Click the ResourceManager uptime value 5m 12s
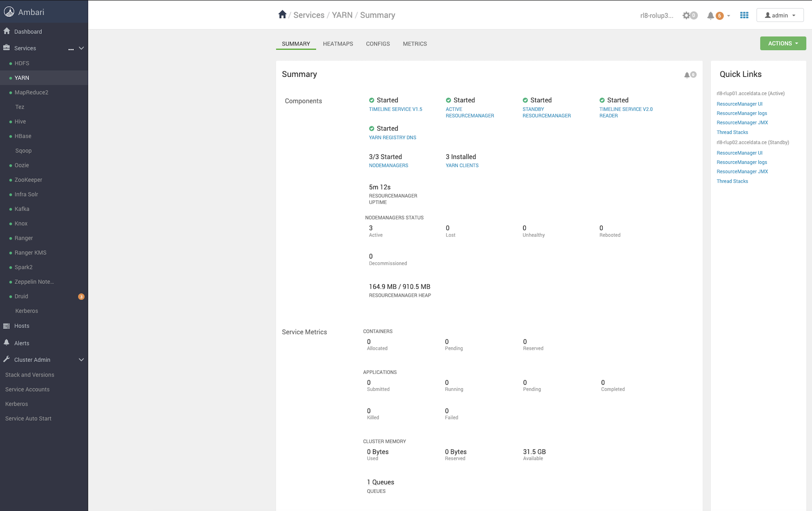The image size is (812, 511). tap(380, 187)
